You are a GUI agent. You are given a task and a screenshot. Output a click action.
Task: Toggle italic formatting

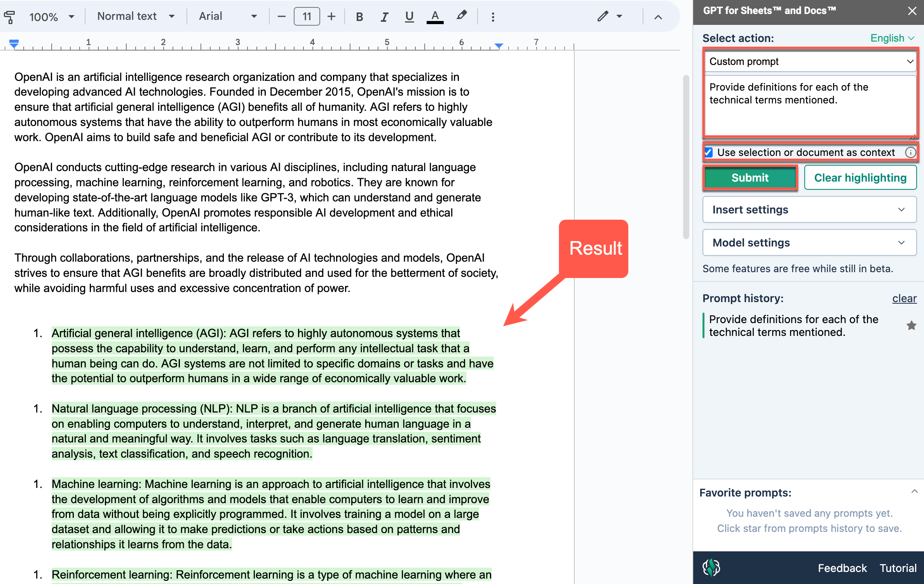[x=384, y=17]
